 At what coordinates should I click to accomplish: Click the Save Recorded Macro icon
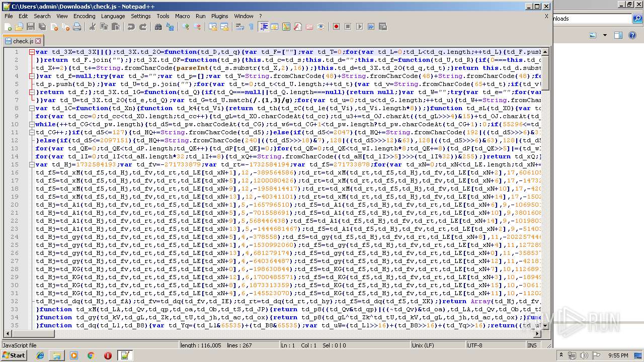point(382,27)
